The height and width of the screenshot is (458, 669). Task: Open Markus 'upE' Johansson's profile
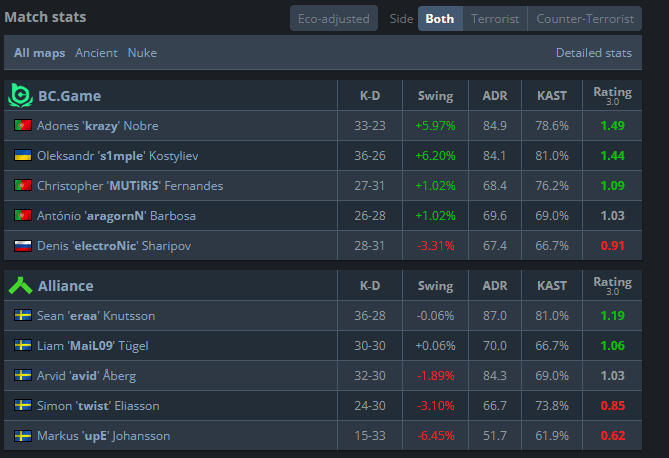tap(104, 435)
